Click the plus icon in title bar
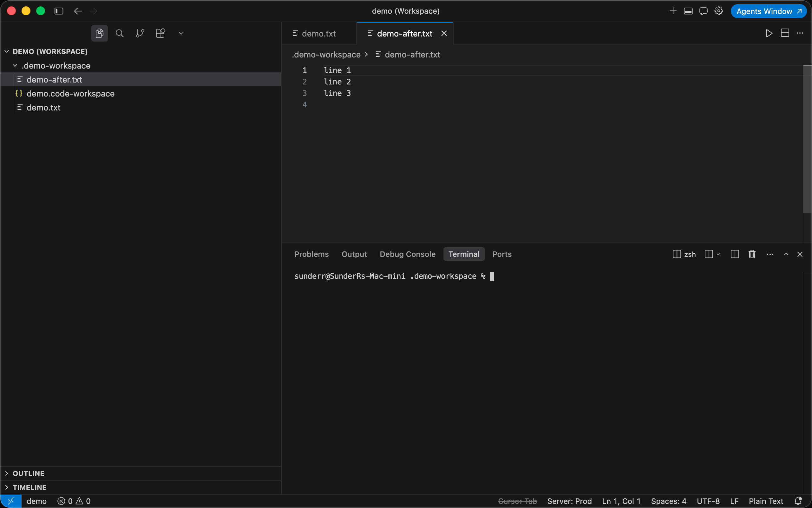This screenshot has width=812, height=508. [673, 11]
